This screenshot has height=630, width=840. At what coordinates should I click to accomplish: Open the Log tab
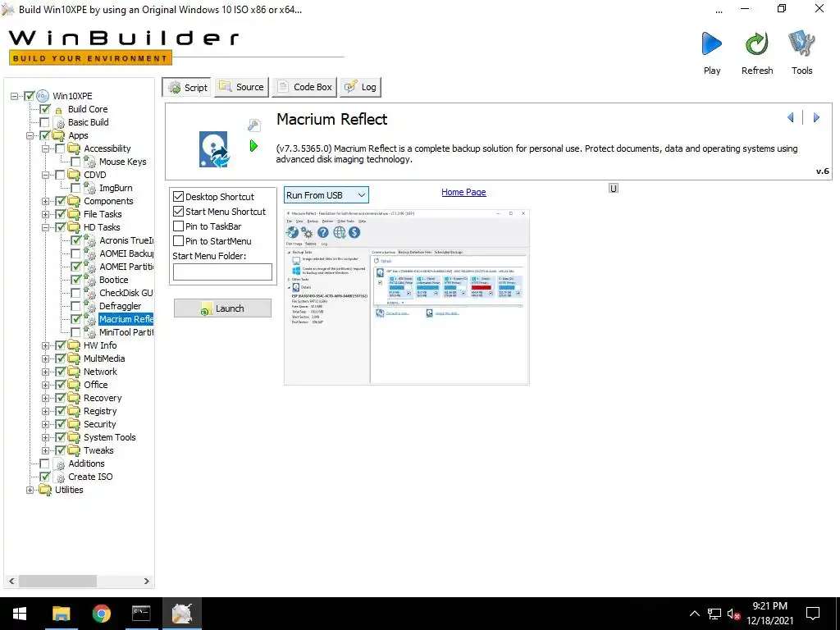(x=361, y=87)
